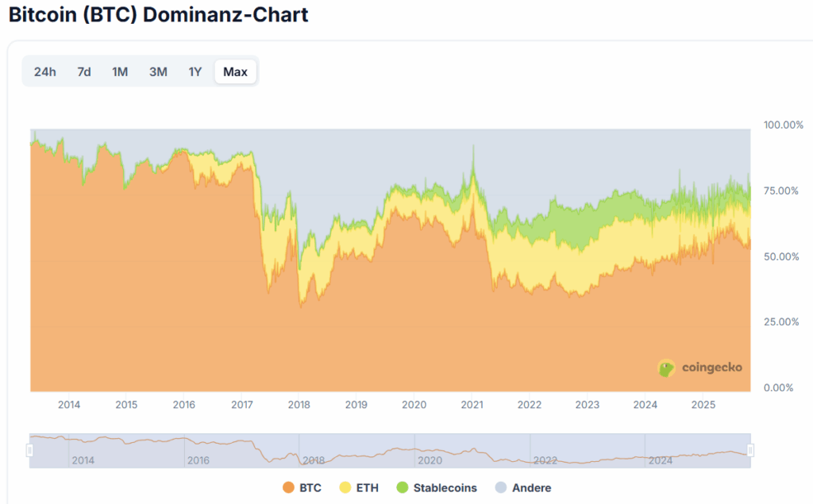Image resolution: width=813 pixels, height=504 pixels.
Task: Grab the left navigator range handle
Action: [x=30, y=450]
